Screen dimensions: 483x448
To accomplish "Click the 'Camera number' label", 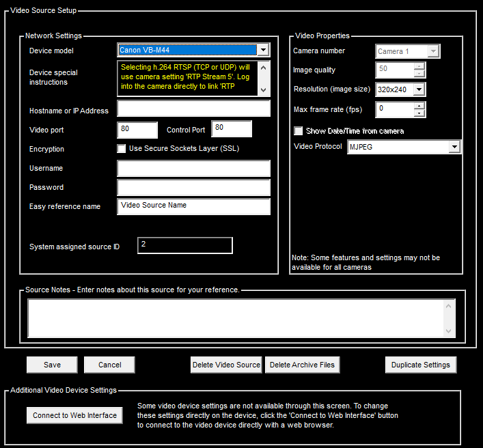I will point(319,51).
